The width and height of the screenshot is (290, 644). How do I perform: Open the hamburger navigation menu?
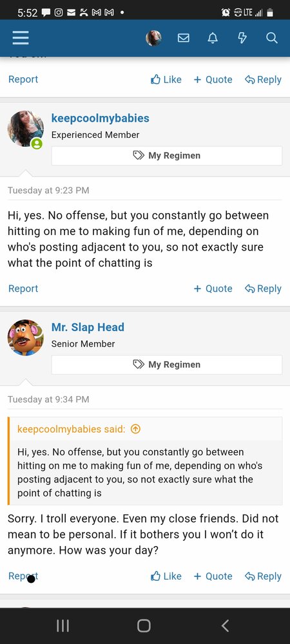pos(20,38)
